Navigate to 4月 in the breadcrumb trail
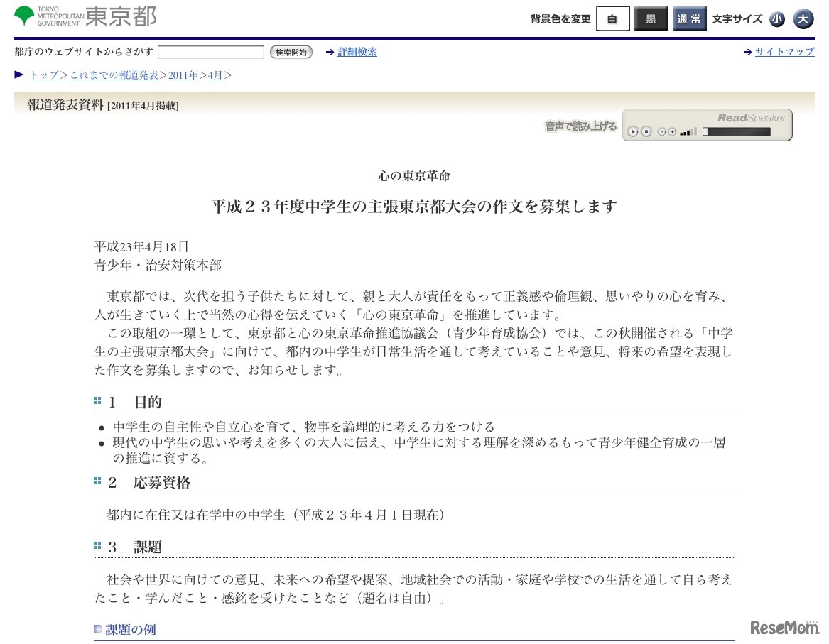Screen dimensions: 829x644 (x=215, y=75)
